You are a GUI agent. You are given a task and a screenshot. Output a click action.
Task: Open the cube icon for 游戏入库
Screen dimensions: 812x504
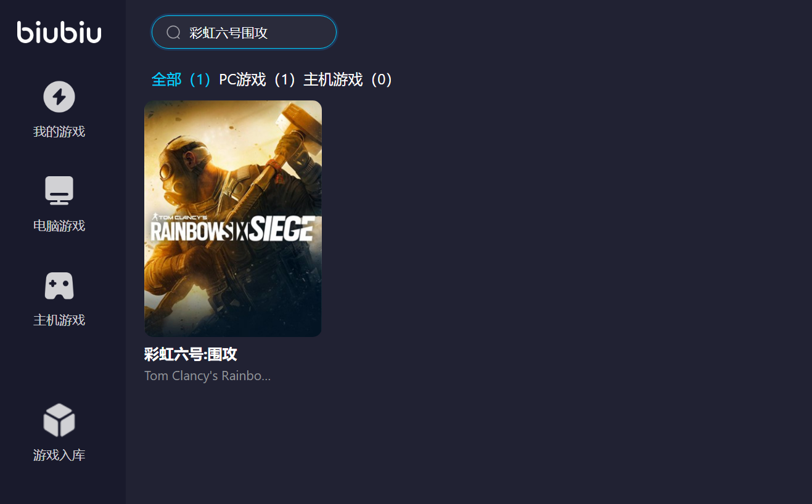click(59, 420)
